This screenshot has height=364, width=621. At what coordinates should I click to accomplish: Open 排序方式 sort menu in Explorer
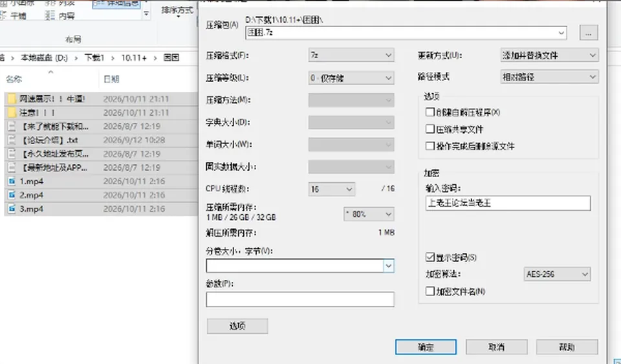coord(177,11)
